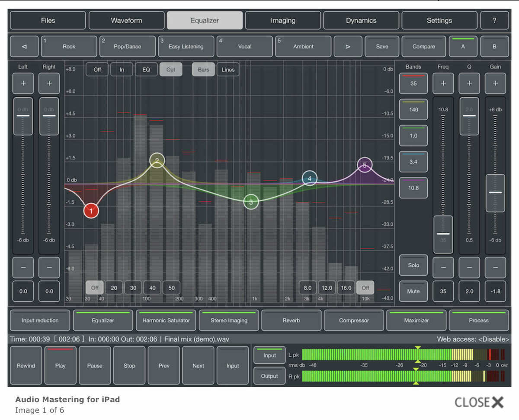
Task: Set high-cut filter to 12.0 kHz
Action: 327,288
